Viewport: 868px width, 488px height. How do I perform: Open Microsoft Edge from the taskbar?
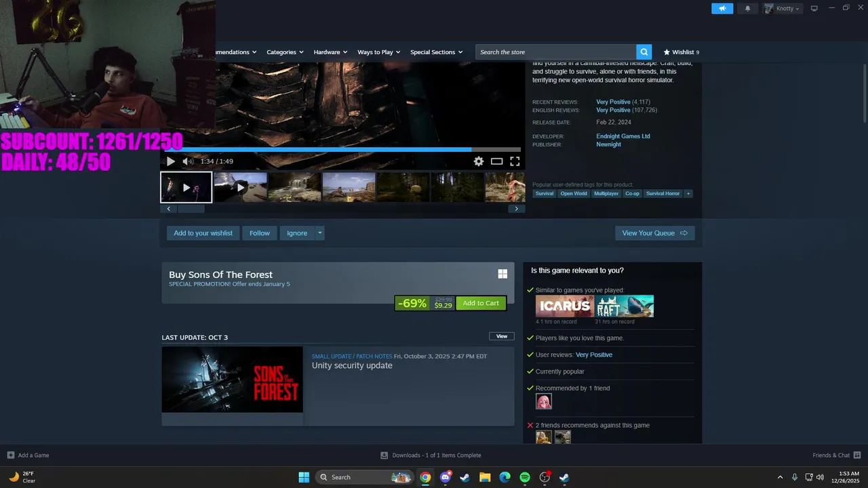pos(505,477)
